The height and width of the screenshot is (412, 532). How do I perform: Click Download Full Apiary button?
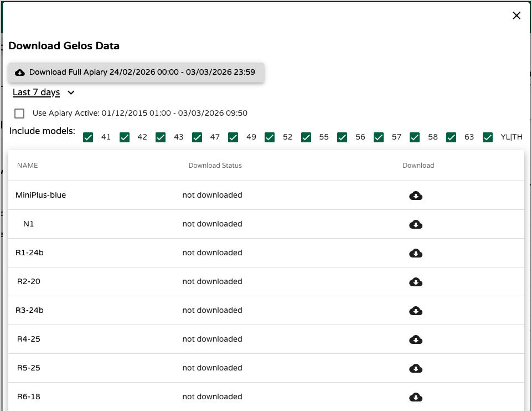click(x=136, y=73)
